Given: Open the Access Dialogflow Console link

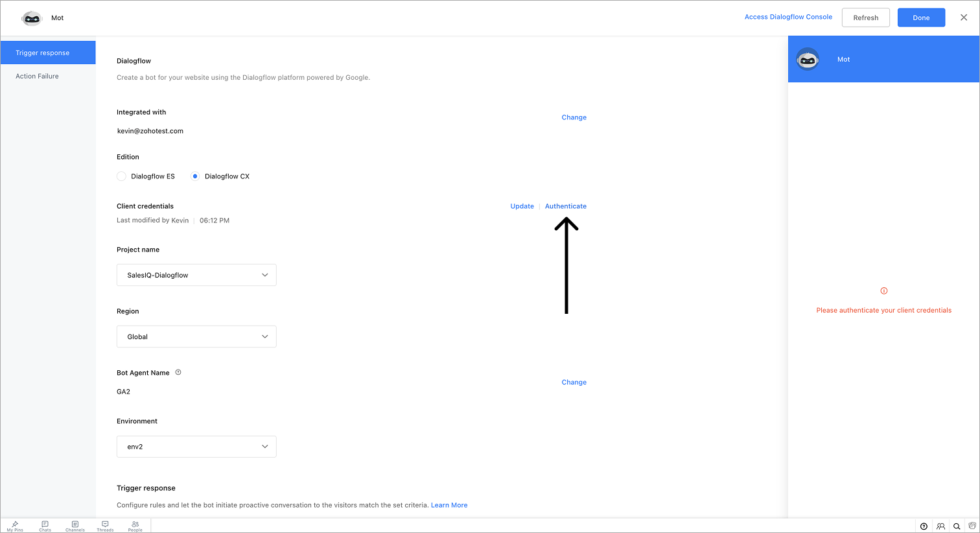Looking at the screenshot, I should (x=788, y=17).
